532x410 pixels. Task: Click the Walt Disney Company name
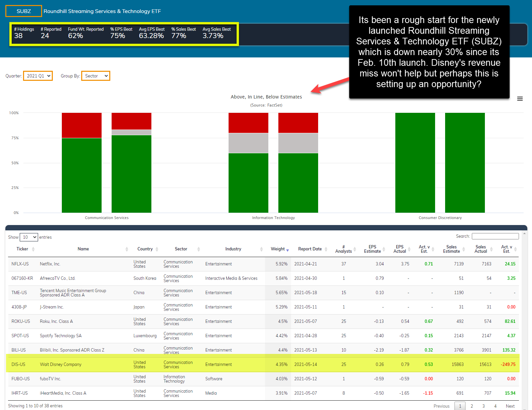click(x=60, y=364)
